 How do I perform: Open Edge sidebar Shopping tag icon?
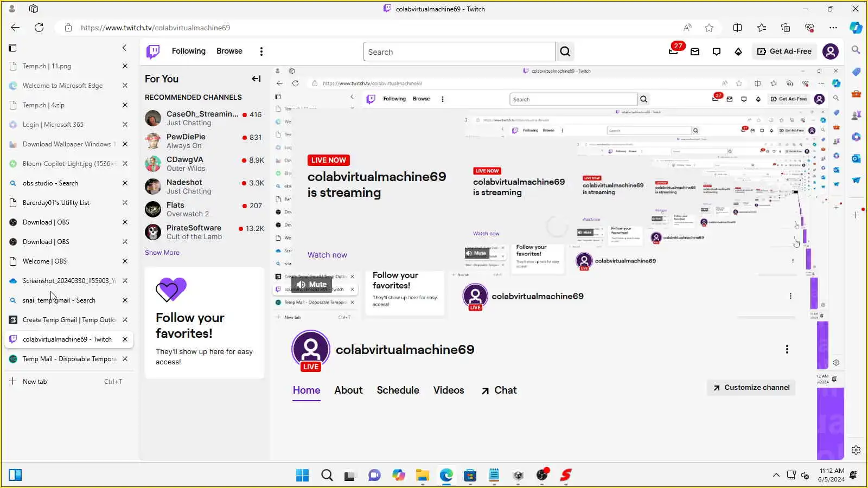[856, 72]
